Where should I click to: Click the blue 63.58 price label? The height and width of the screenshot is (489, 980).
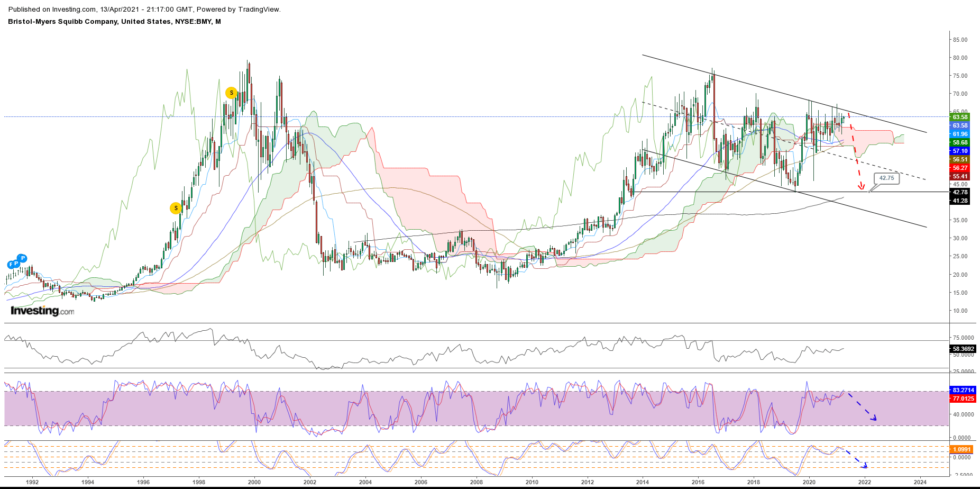click(x=960, y=125)
